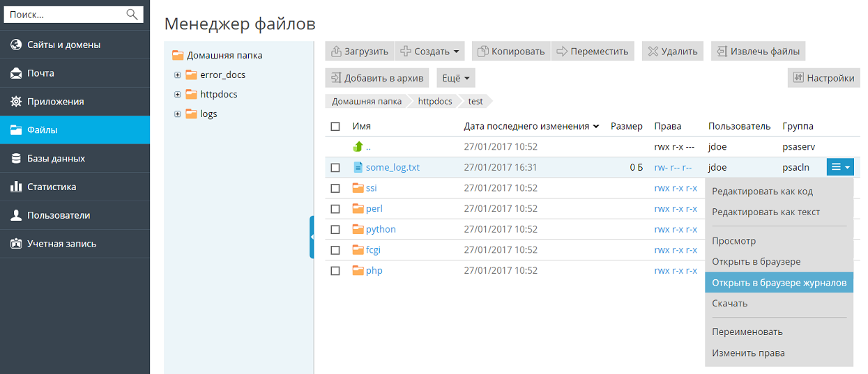Select all files with header checkbox

335,127
